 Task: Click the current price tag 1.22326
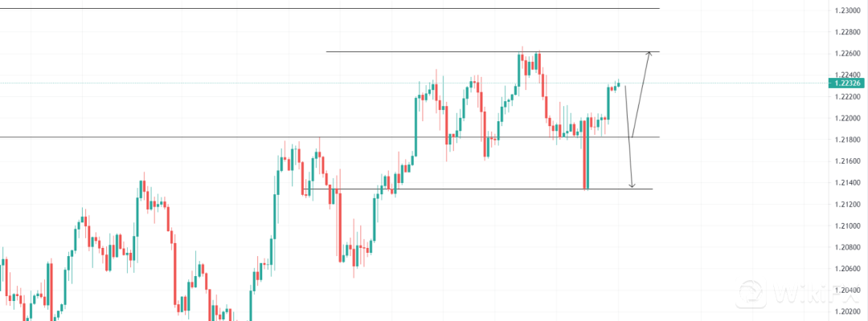point(846,83)
